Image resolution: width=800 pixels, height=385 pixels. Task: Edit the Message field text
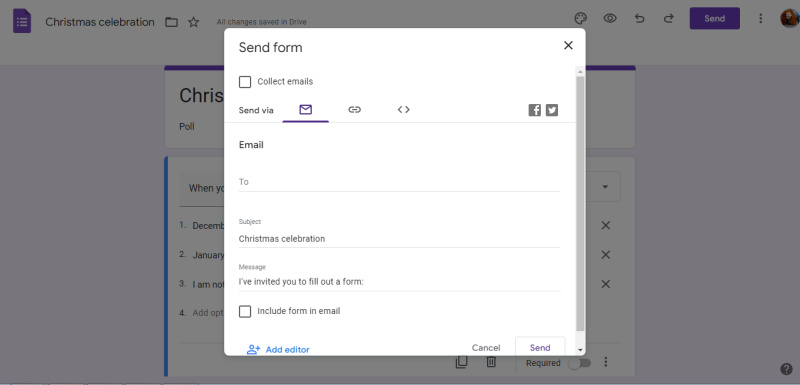pos(399,281)
